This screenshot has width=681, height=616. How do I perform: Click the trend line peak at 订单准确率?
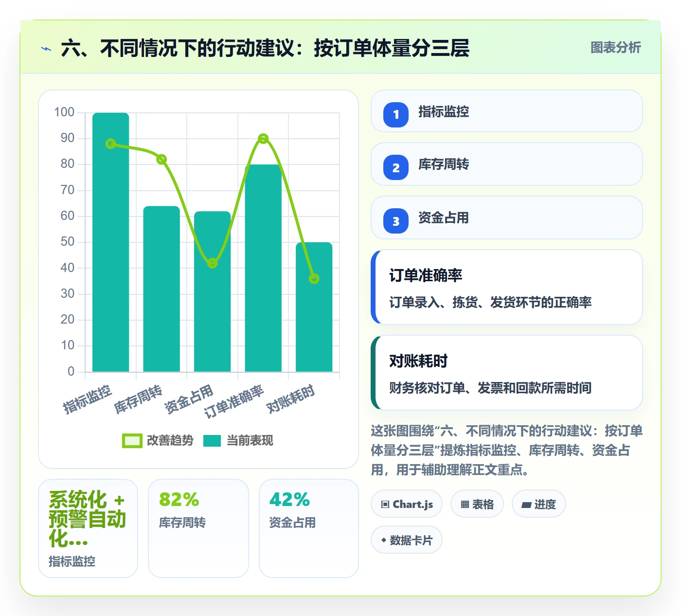263,139
